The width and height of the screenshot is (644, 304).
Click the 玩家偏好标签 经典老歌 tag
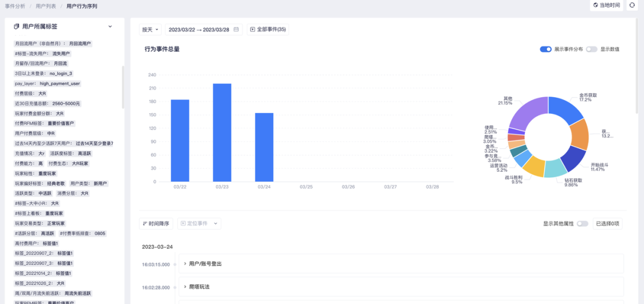pyautogui.click(x=39, y=183)
